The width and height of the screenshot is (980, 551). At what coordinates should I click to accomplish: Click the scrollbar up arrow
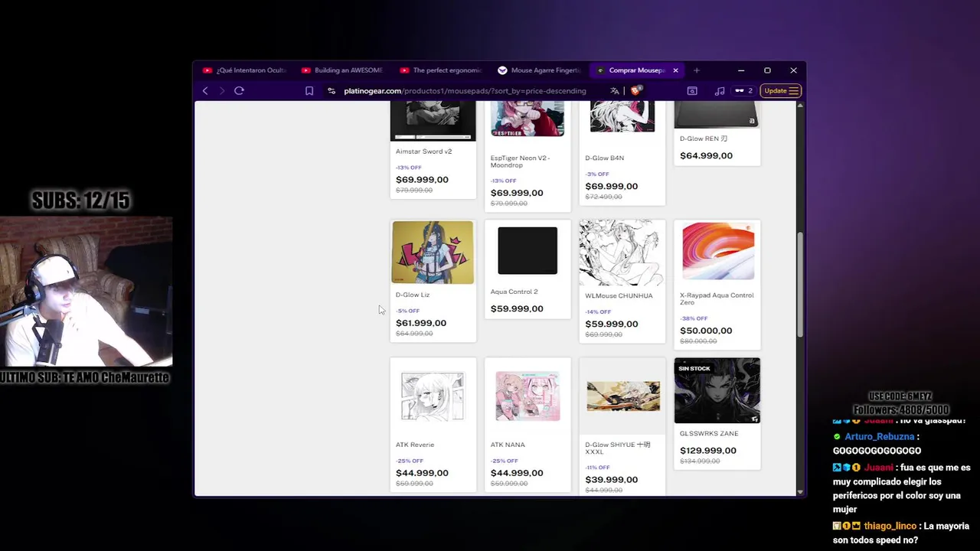[x=801, y=105]
